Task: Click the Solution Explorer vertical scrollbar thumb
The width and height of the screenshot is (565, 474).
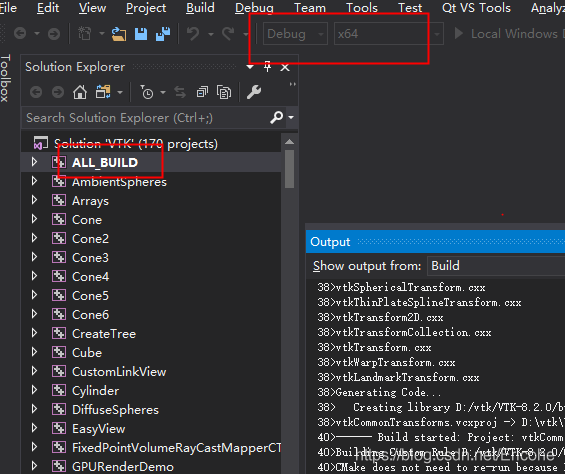Action: [x=289, y=169]
